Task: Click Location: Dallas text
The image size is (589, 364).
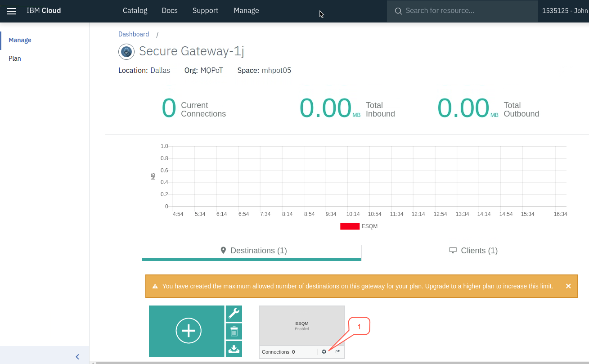Action: click(144, 71)
